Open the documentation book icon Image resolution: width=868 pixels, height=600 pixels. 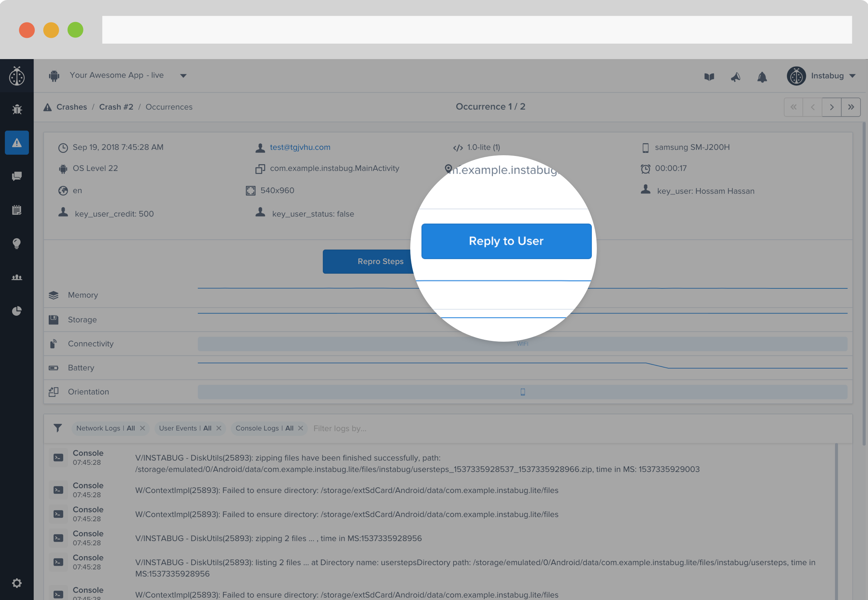click(709, 77)
